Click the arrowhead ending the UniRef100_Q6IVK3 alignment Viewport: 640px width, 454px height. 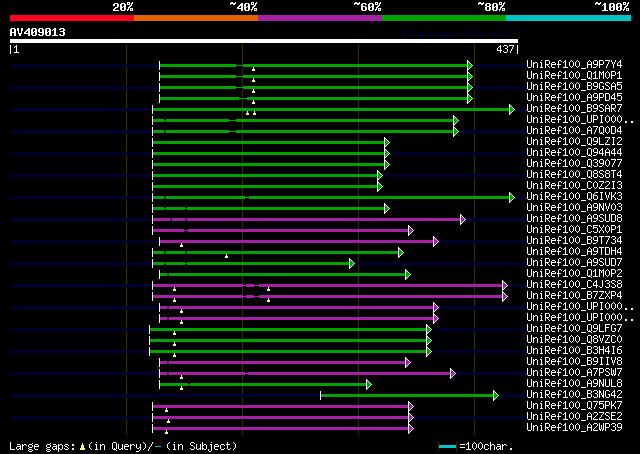512,198
